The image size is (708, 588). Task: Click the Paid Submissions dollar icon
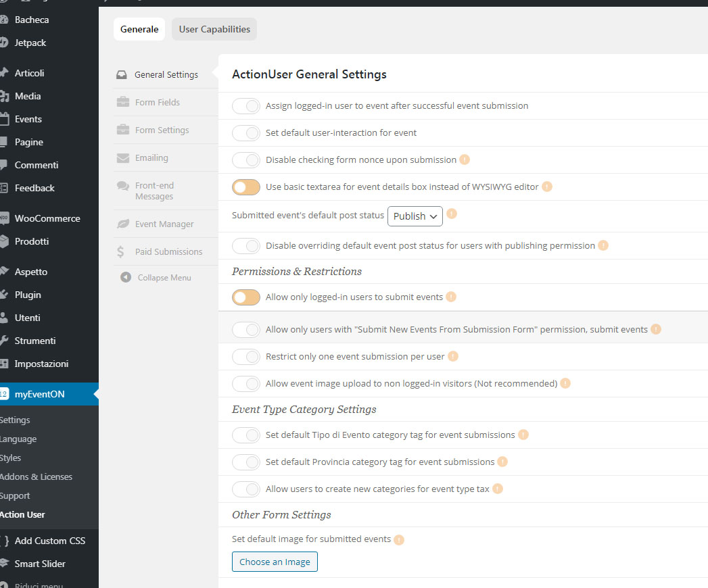(120, 251)
